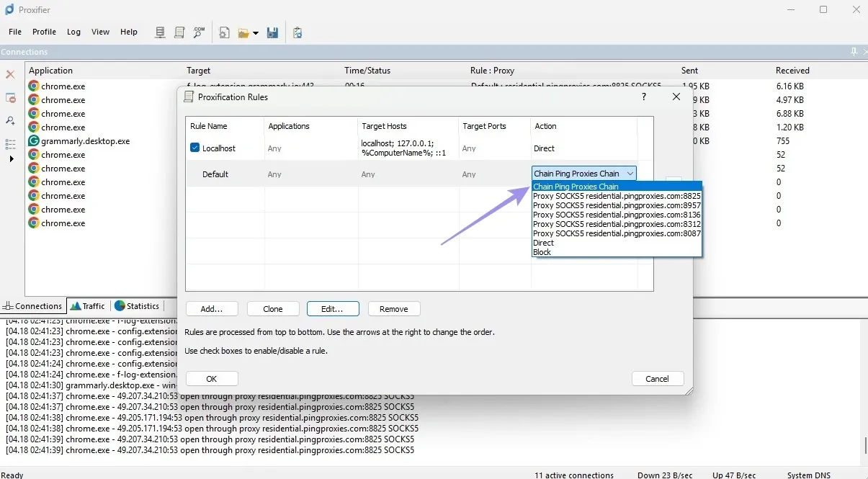Image resolution: width=868 pixels, height=479 pixels.
Task: Choose Chain Ping Proxies Chain in list
Action: [617, 187]
